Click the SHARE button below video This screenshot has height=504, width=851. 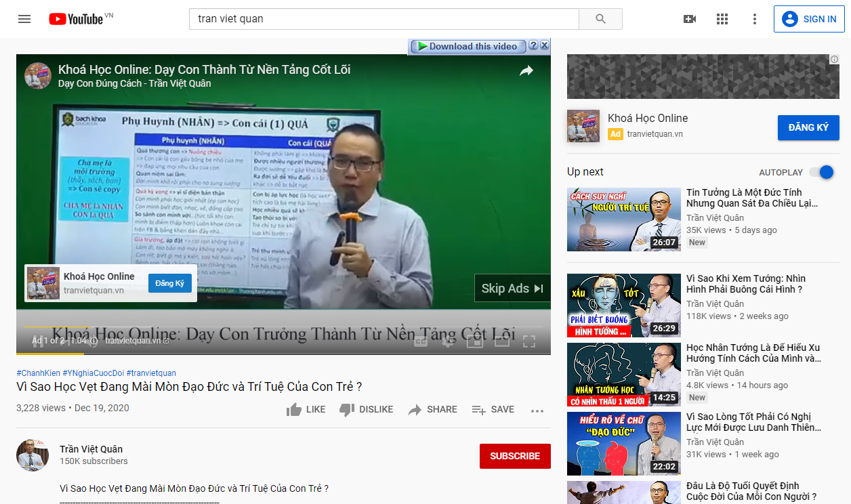click(x=432, y=409)
